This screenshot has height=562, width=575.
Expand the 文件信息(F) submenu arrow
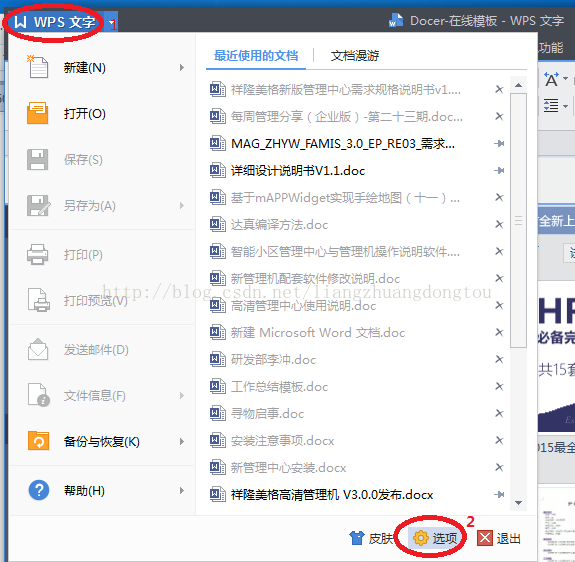tap(182, 396)
